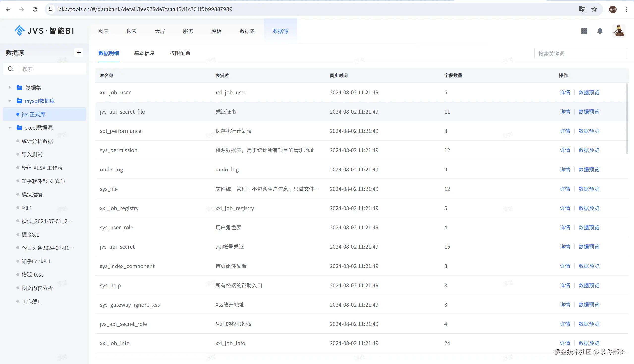Click the user avatar in the header
Viewport: 634px width, 364px height.
coord(619,31)
